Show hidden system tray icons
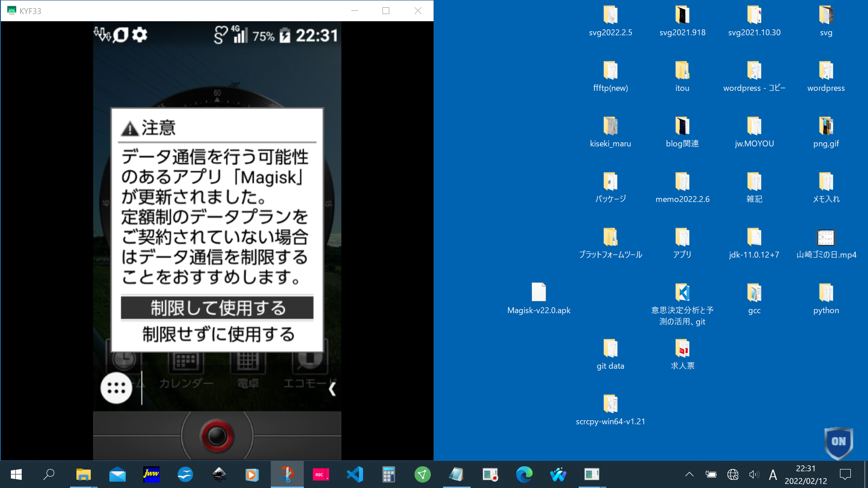The height and width of the screenshot is (488, 868). coord(689,474)
